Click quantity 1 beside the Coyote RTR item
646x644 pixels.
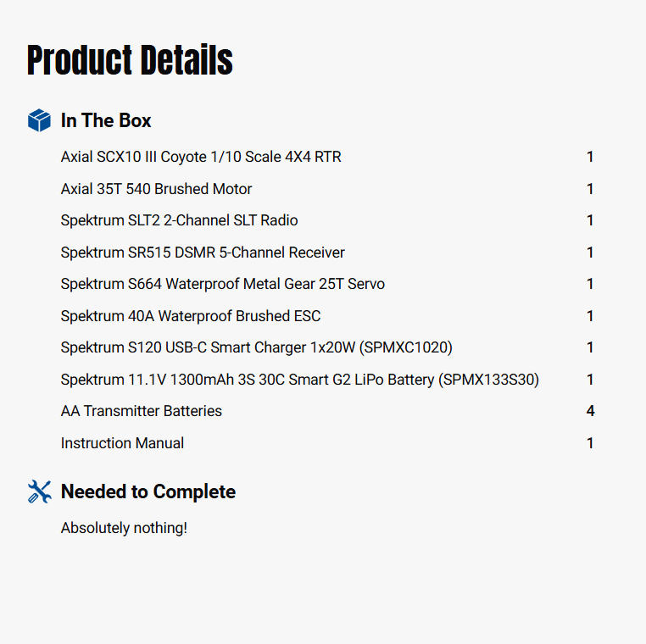coord(590,157)
